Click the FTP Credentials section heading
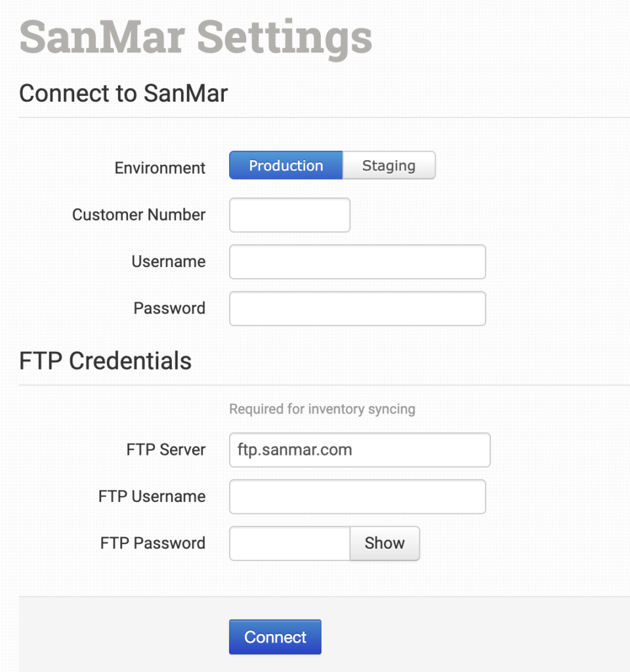 106,361
